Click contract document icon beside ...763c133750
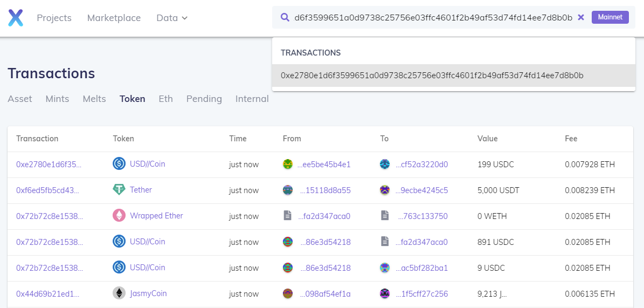 point(385,216)
